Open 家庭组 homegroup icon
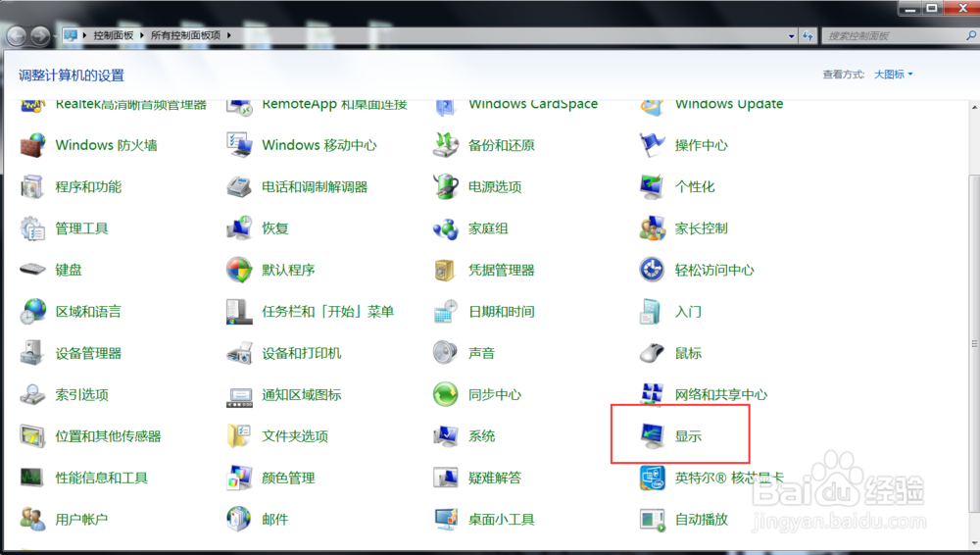 tap(446, 228)
